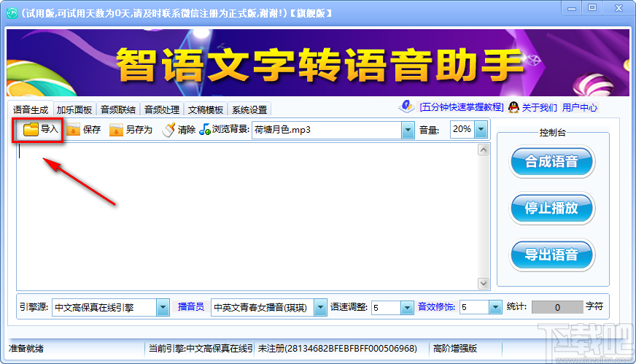Click the 清除 toolbar label
This screenshot has height=364, width=636.
click(187, 130)
